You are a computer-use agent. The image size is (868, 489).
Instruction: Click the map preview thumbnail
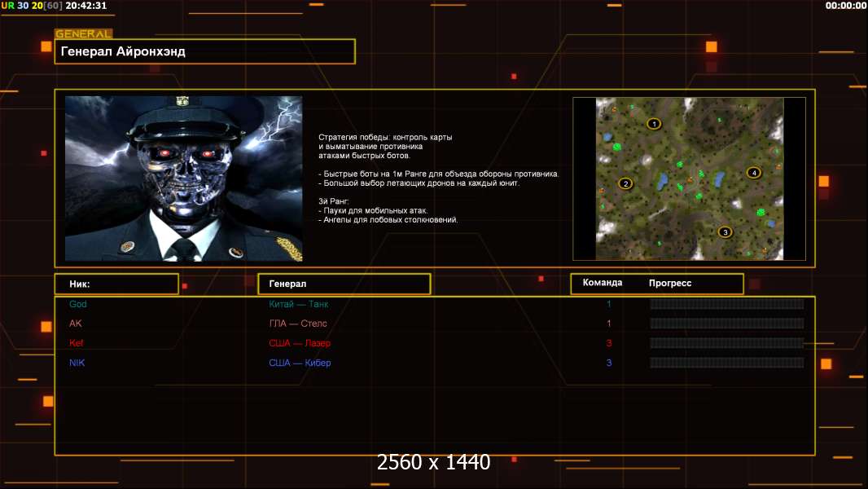689,178
